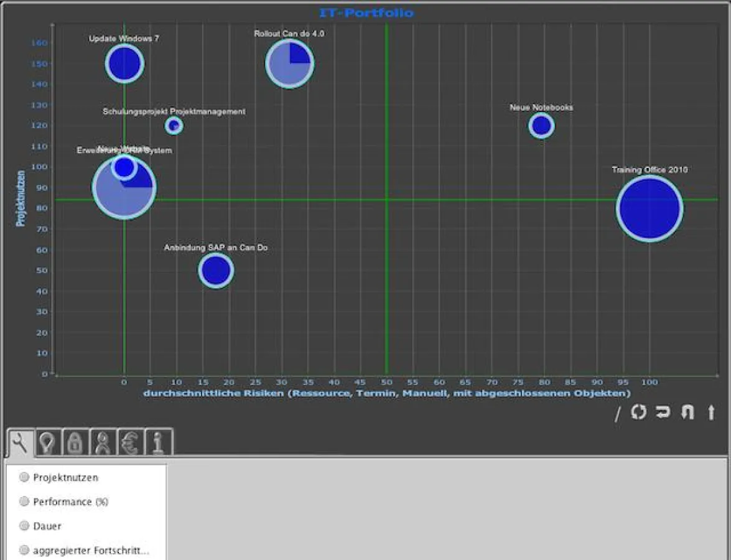
Task: Select the Performance (%) radio button
Action: coord(24,501)
